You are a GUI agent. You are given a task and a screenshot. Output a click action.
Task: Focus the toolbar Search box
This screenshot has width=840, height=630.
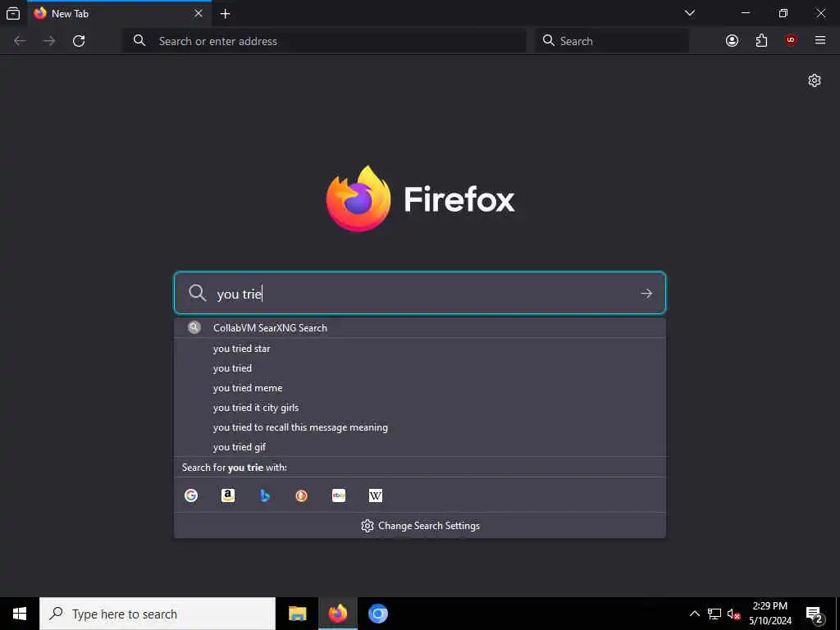click(611, 41)
